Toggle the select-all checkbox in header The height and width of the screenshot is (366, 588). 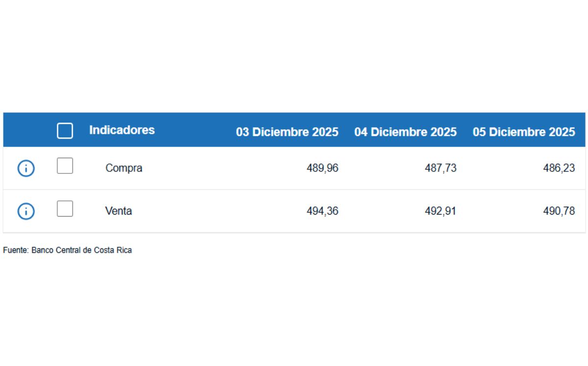click(x=65, y=131)
